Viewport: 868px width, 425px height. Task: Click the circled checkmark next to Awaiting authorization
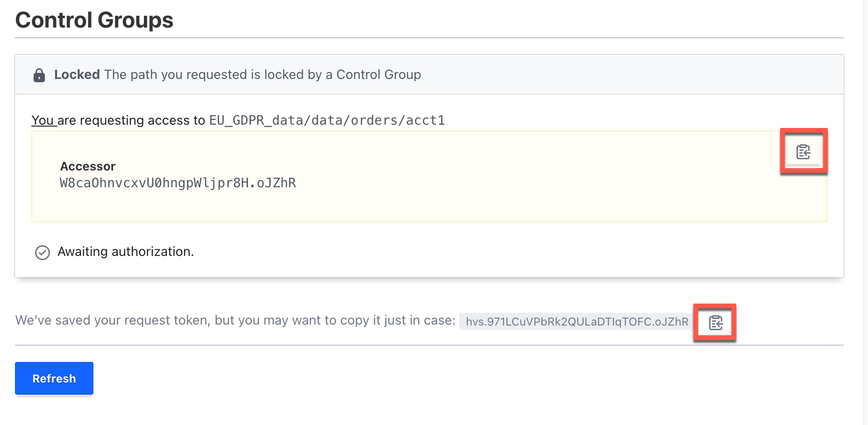point(42,252)
